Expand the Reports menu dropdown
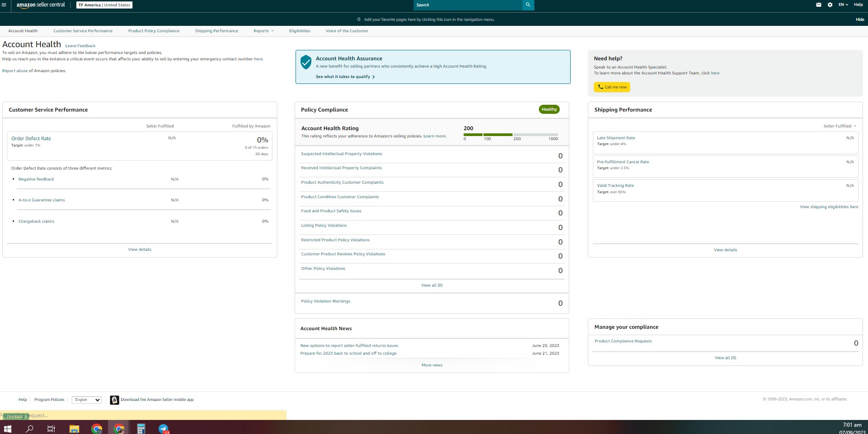 (264, 31)
